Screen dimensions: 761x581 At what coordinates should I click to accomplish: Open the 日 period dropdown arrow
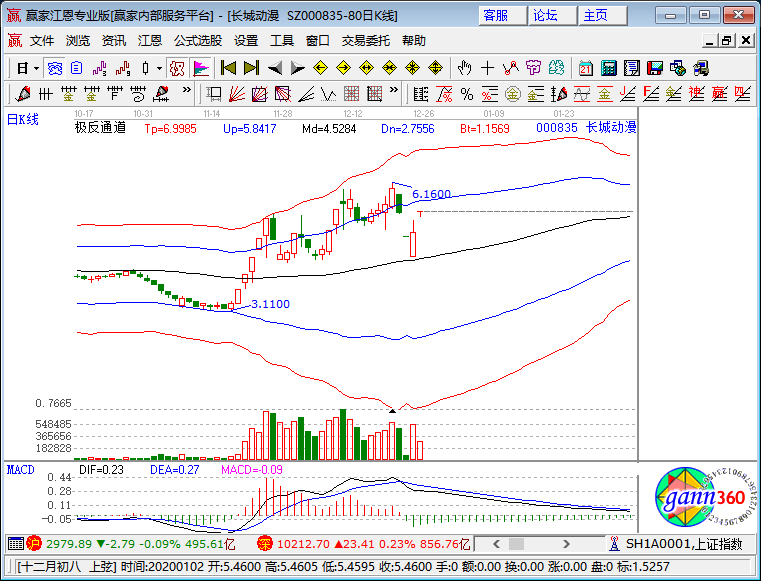(36, 68)
